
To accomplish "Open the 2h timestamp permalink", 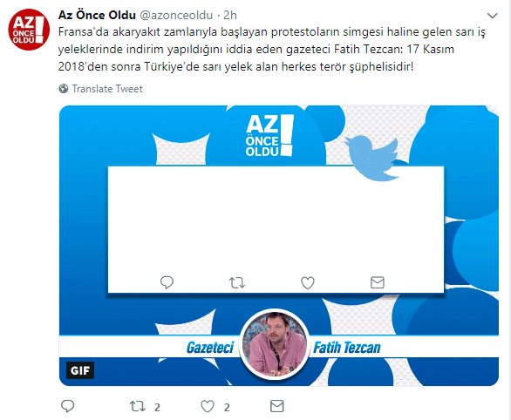I will click(230, 15).
